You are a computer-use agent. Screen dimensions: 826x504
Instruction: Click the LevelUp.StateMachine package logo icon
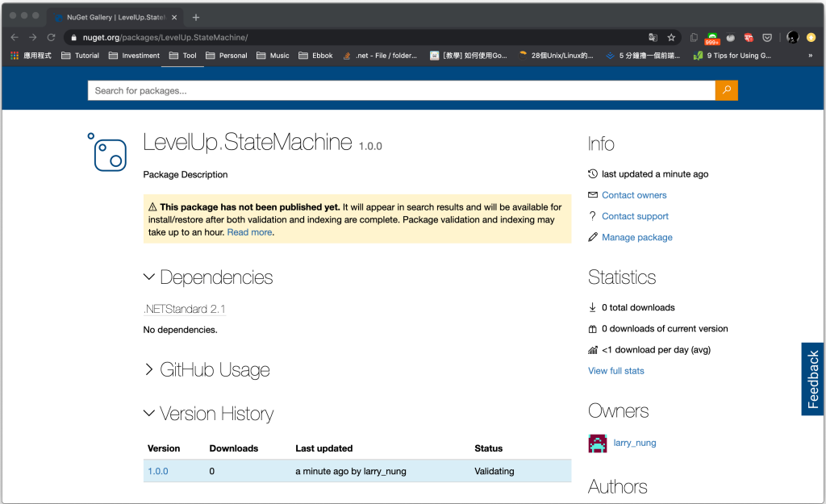click(x=107, y=152)
